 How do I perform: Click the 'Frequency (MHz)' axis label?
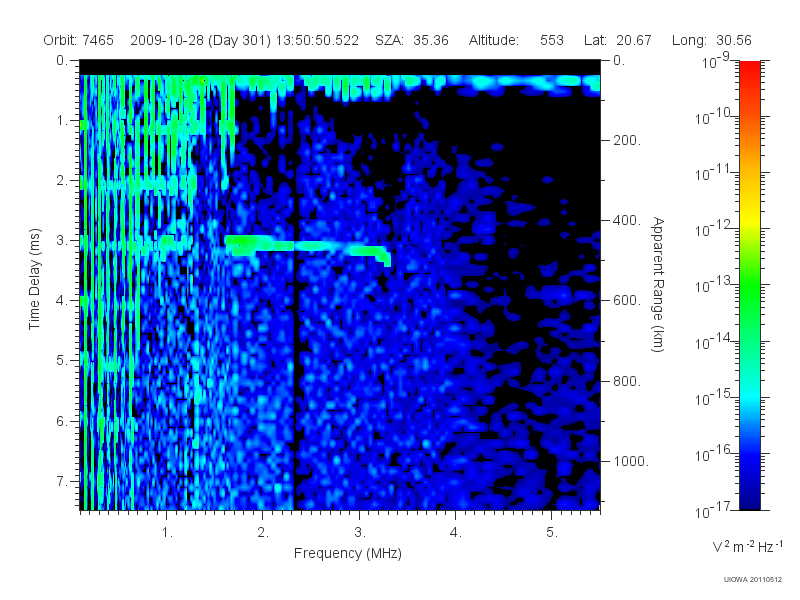pos(347,553)
